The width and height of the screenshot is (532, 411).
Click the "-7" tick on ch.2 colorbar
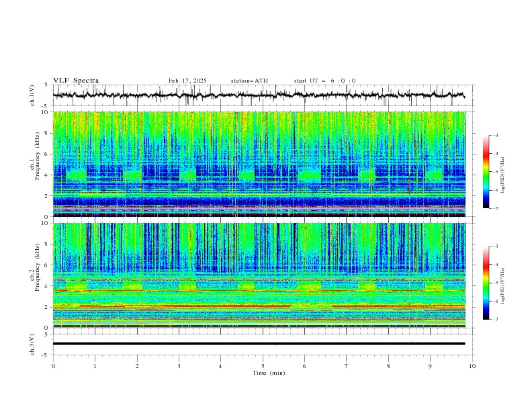pyautogui.click(x=495, y=319)
